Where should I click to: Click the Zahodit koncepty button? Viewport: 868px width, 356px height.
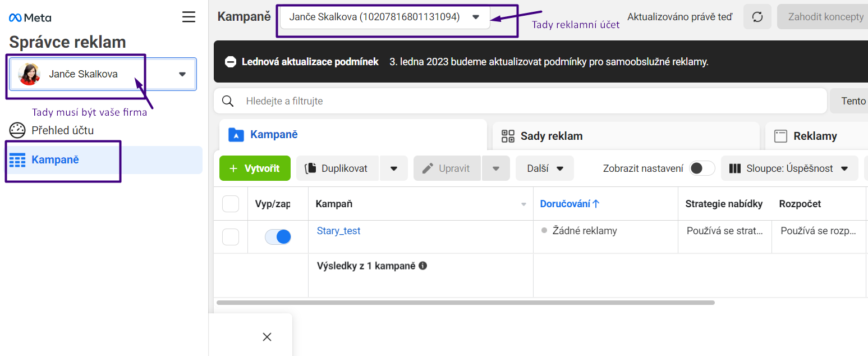[x=823, y=17]
